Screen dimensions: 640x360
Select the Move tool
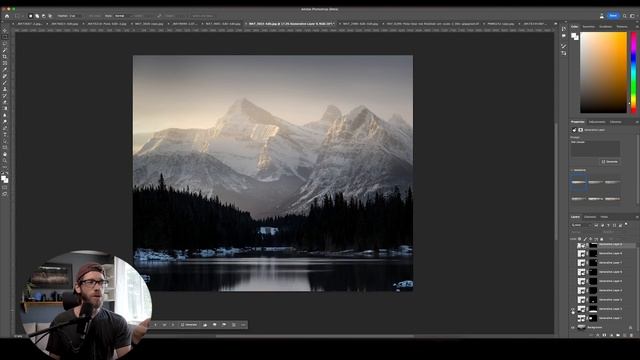coord(5,31)
